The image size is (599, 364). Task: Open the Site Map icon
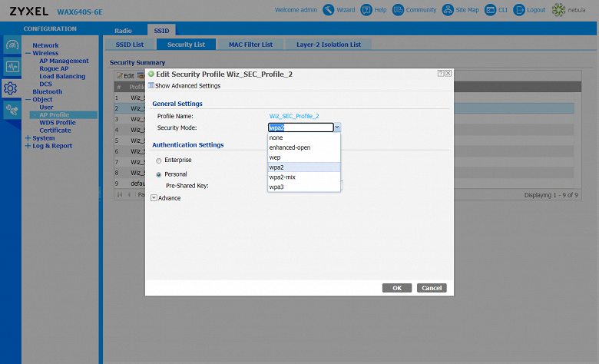pyautogui.click(x=448, y=10)
